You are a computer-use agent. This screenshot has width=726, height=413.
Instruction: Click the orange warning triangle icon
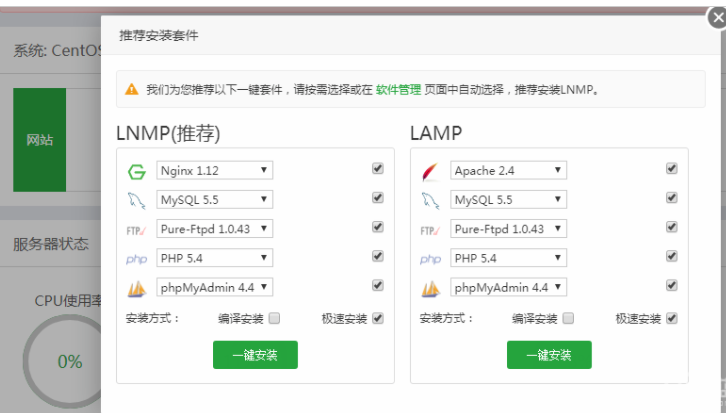click(x=132, y=89)
